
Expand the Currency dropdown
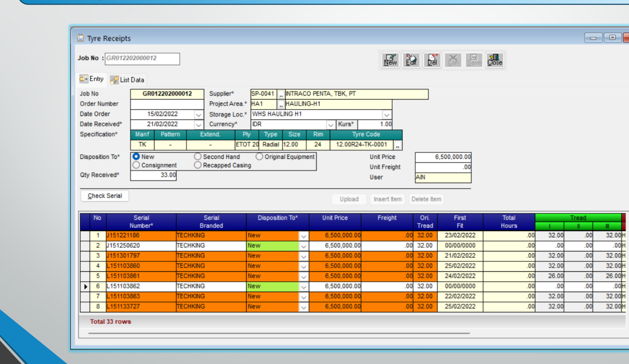(331, 125)
